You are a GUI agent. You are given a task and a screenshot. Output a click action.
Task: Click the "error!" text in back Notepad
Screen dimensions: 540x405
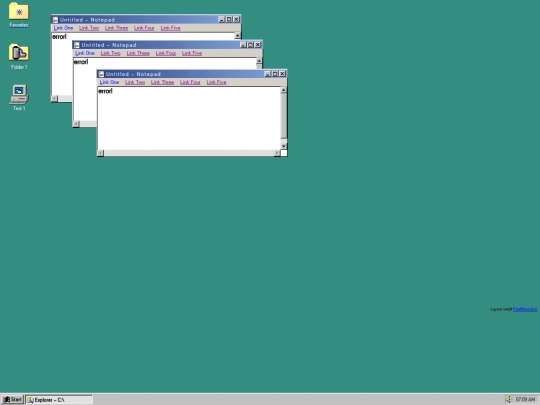tap(59, 37)
